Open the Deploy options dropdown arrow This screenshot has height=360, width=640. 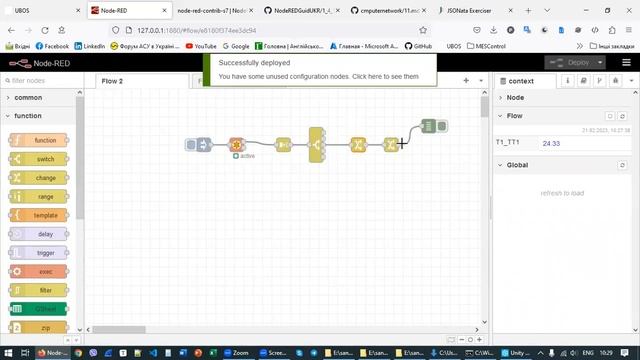pos(600,62)
